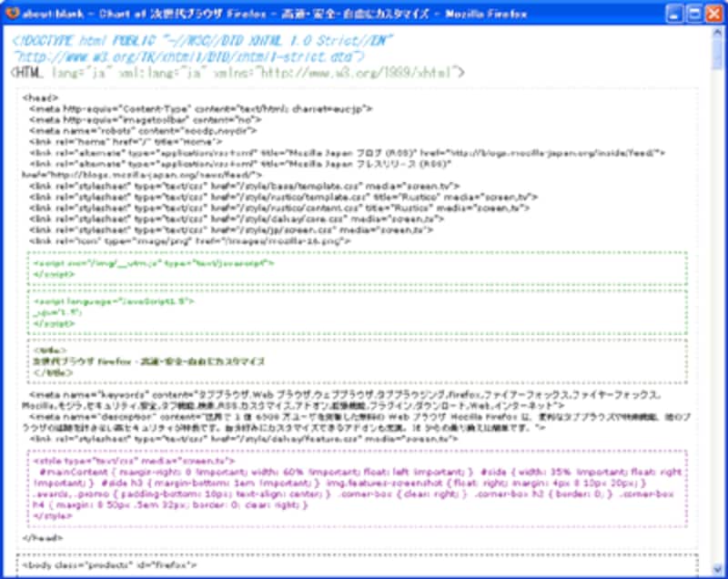Click the link rel="icon" mozilla-16.png line
The image size is (728, 579).
point(189,241)
